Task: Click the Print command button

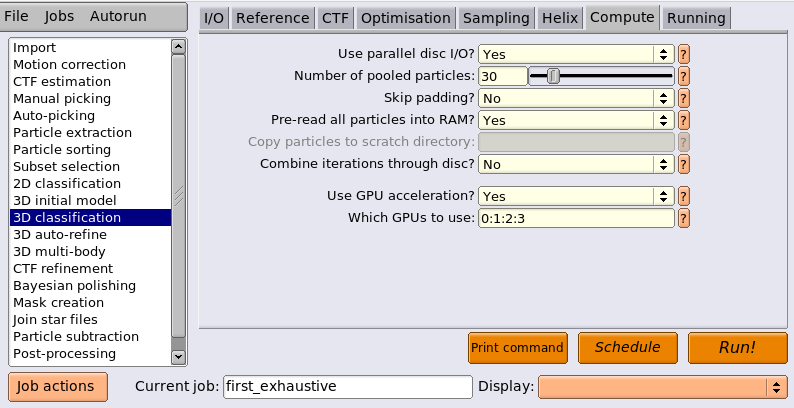Action: tap(518, 348)
